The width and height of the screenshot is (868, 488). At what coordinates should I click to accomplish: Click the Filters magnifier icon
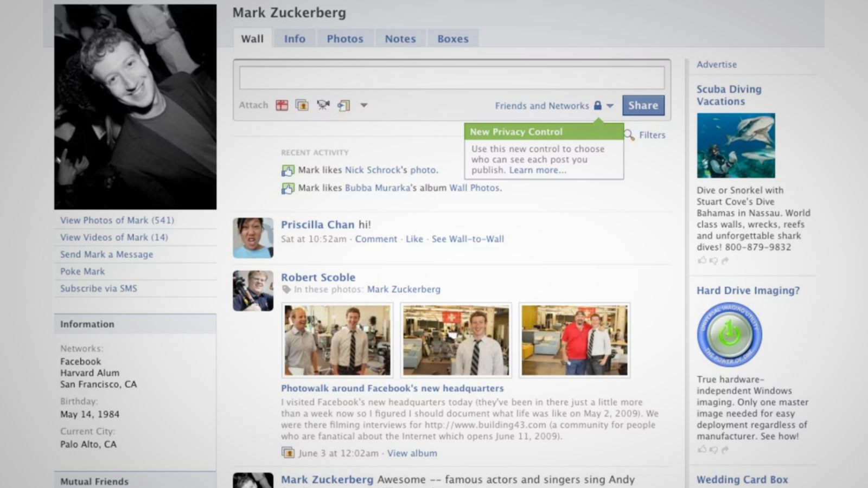coord(629,134)
